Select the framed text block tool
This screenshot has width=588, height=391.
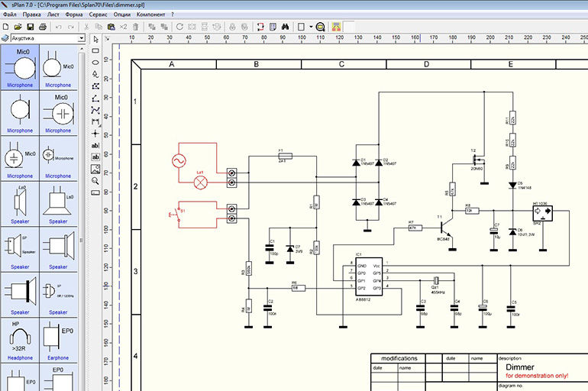95,157
